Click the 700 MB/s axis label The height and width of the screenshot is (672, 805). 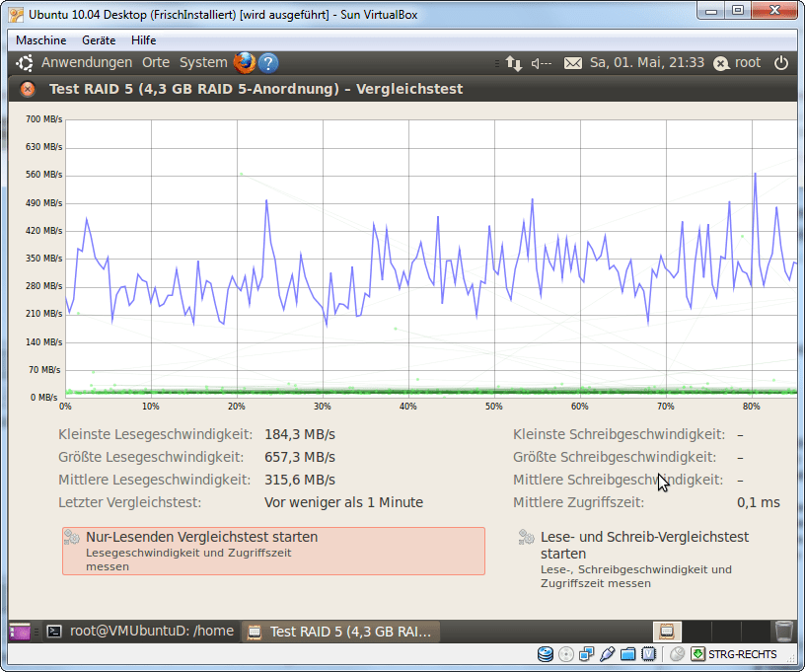point(43,119)
